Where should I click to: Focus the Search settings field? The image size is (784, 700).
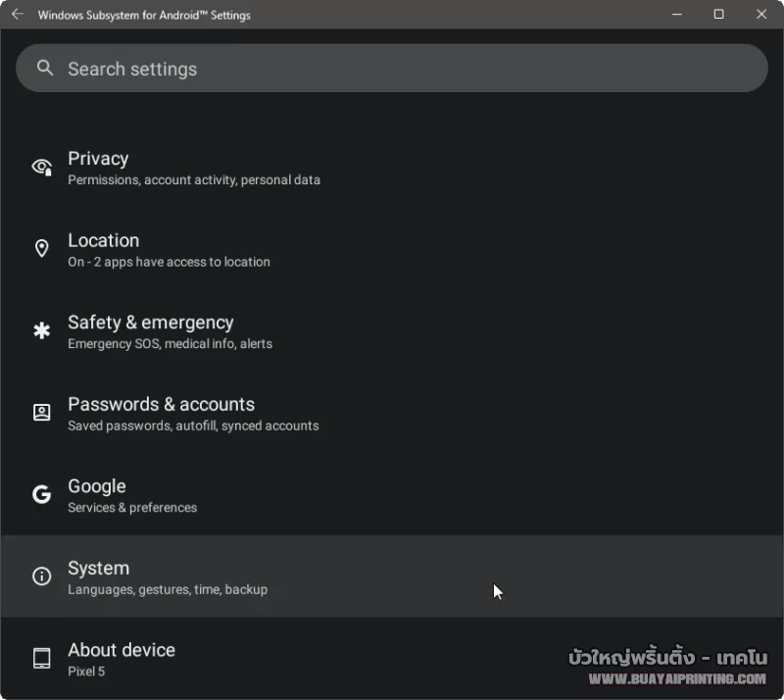(x=392, y=69)
